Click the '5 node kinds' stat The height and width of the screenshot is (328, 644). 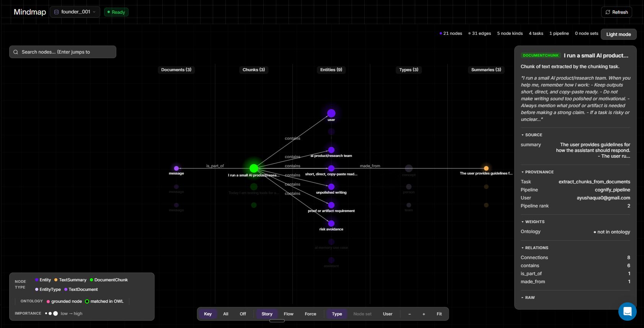point(510,33)
